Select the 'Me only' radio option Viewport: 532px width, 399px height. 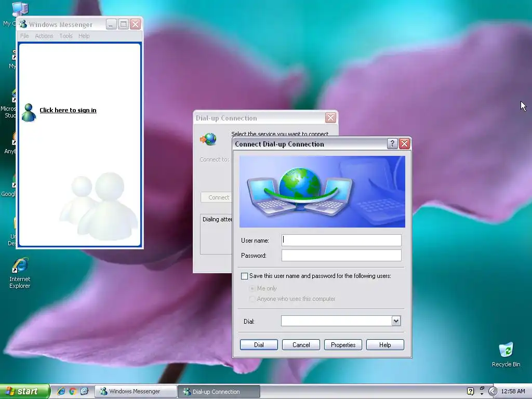click(x=252, y=288)
